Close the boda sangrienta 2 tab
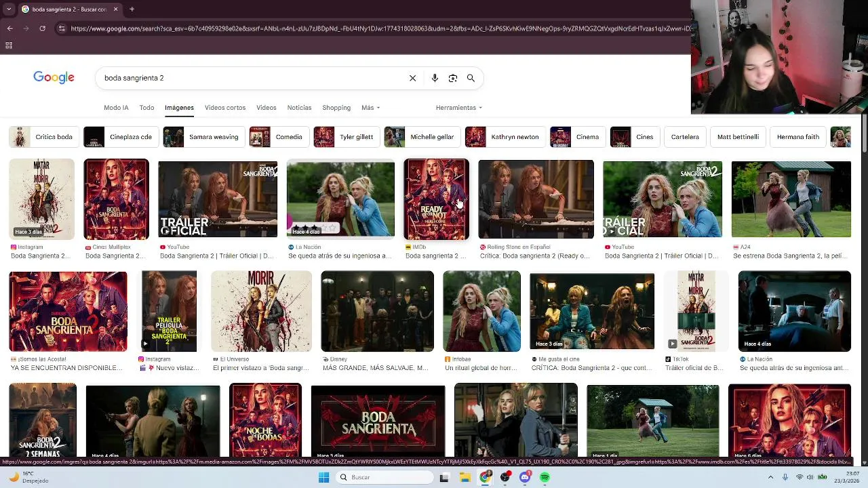868x488 pixels. [x=115, y=9]
